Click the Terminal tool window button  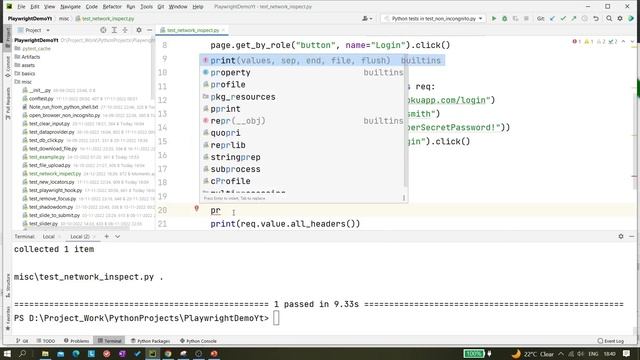109,340
